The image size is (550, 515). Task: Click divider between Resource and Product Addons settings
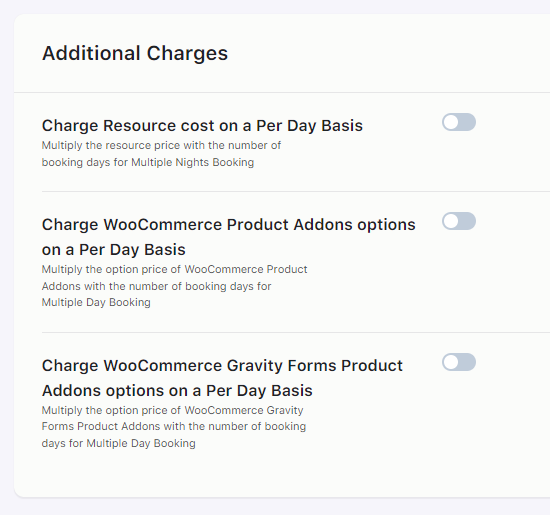click(296, 192)
